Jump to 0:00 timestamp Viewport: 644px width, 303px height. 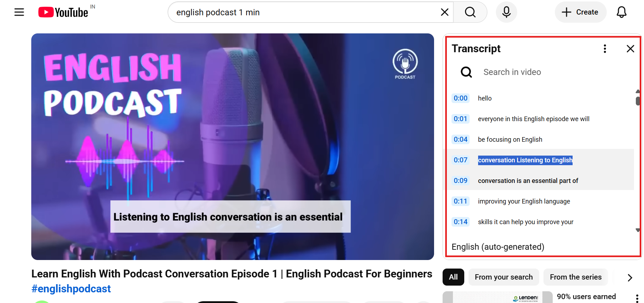(x=461, y=98)
